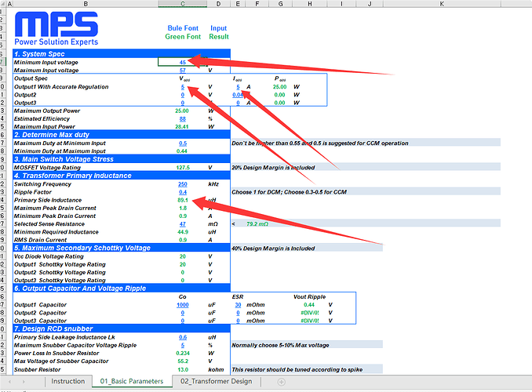
Task: Select Primary Side Leakage Inductance value 0.6
Action: click(182, 337)
